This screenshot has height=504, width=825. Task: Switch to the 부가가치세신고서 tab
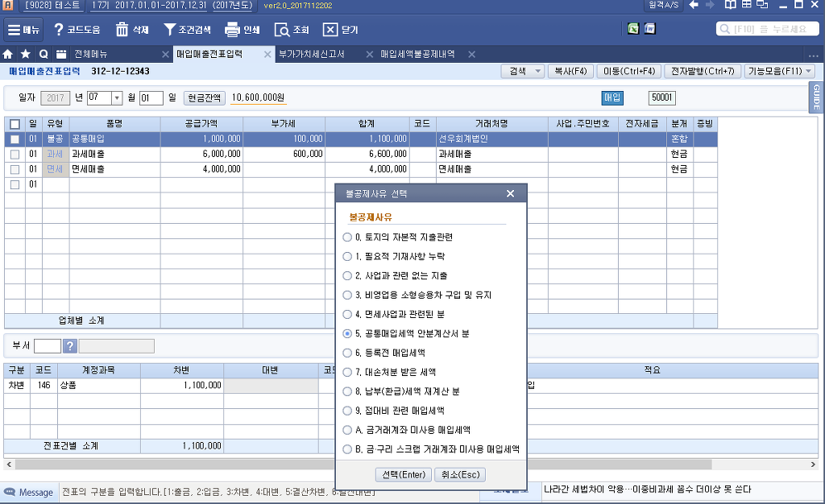pos(312,54)
